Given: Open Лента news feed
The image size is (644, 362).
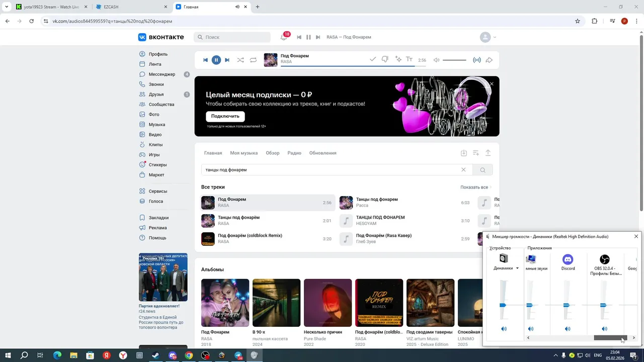Looking at the screenshot, I should (155, 64).
